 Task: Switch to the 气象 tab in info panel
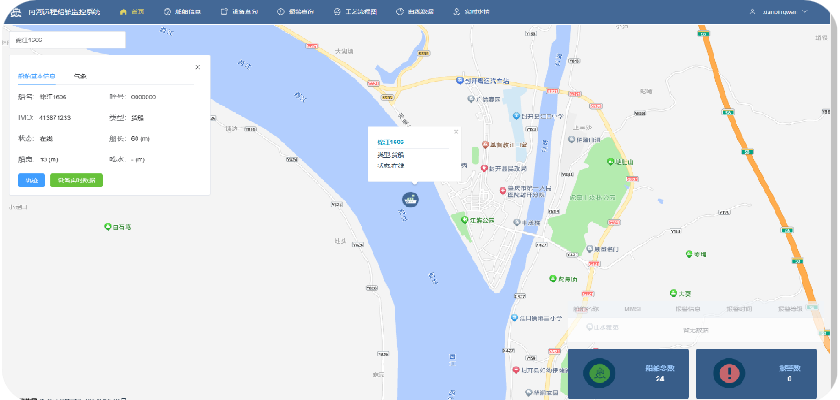[x=80, y=76]
